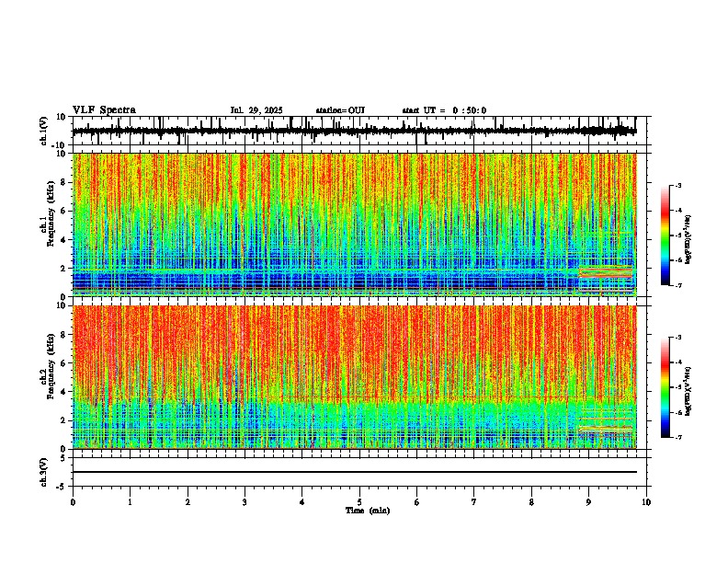
Task: Click time axis tick label "9"
Action: tap(588, 502)
